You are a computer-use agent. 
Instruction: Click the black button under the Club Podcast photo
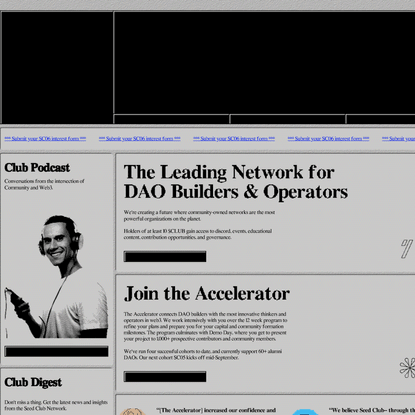56,351
